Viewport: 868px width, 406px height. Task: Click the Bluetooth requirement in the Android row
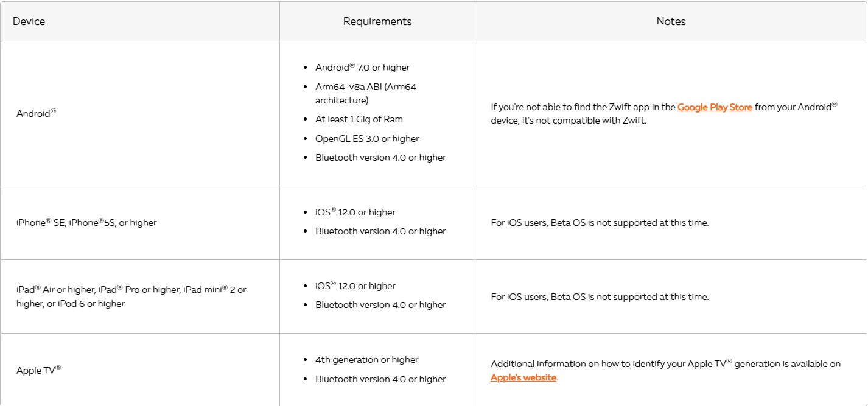(x=380, y=158)
